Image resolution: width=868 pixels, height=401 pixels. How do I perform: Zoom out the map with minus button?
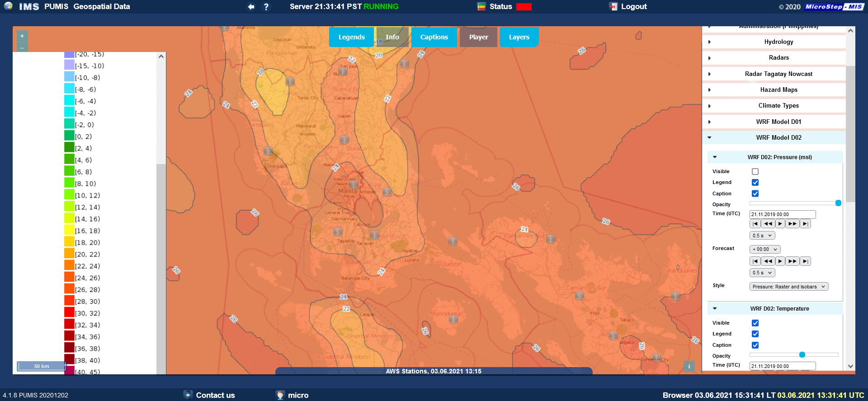click(22, 47)
